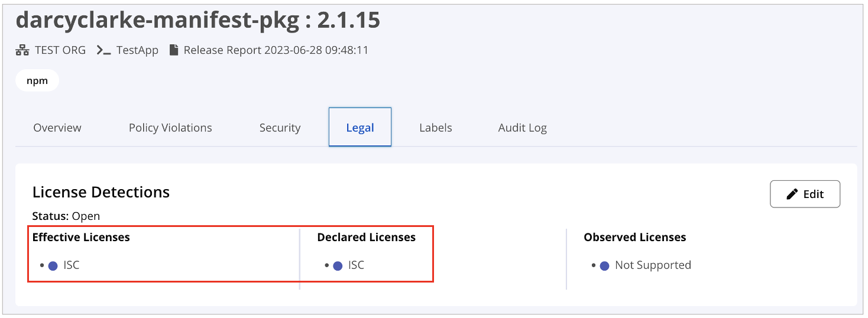The image size is (868, 318).
Task: Open the Labels tab
Action: [435, 128]
